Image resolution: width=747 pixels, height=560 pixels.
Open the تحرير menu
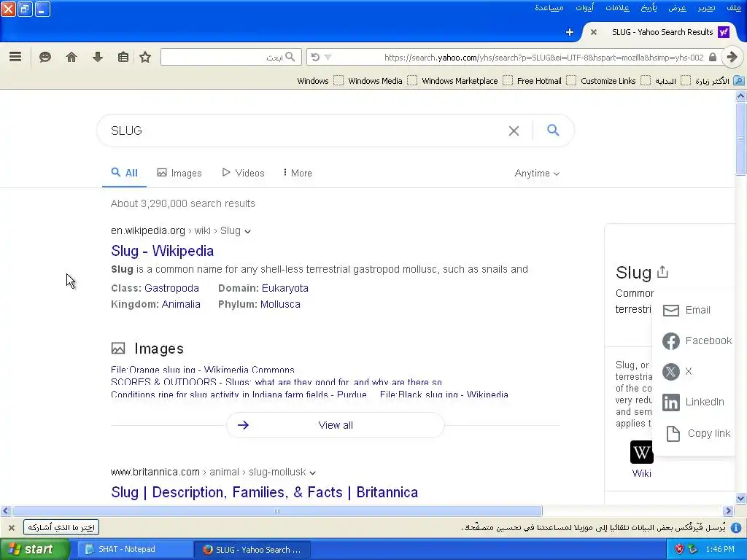[x=706, y=7]
